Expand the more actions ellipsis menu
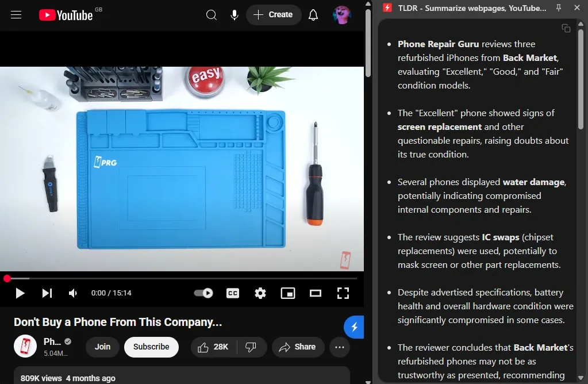588x384 pixels. [339, 347]
